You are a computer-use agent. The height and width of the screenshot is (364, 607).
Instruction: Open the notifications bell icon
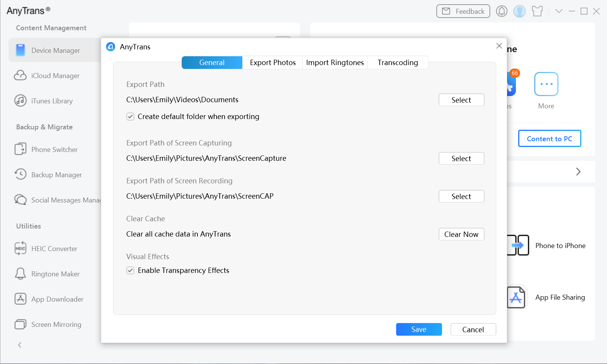tap(502, 11)
